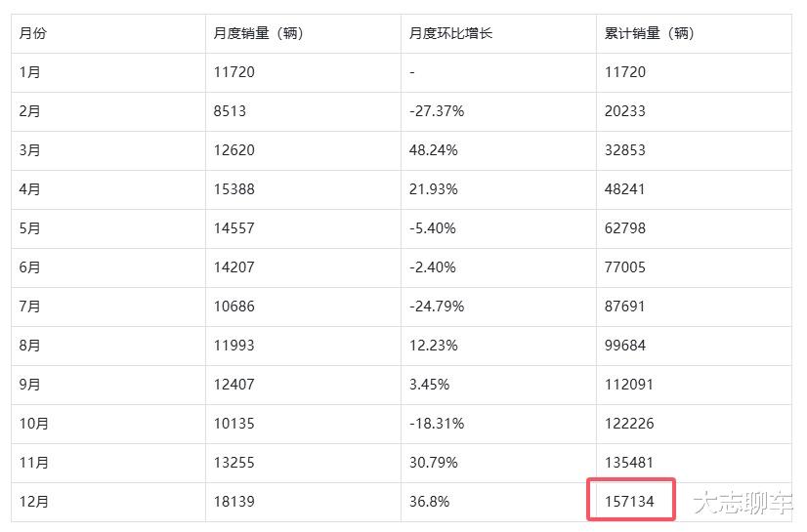Select the 18139 sales cell for 12月
This screenshot has height=532, width=807.
234,502
